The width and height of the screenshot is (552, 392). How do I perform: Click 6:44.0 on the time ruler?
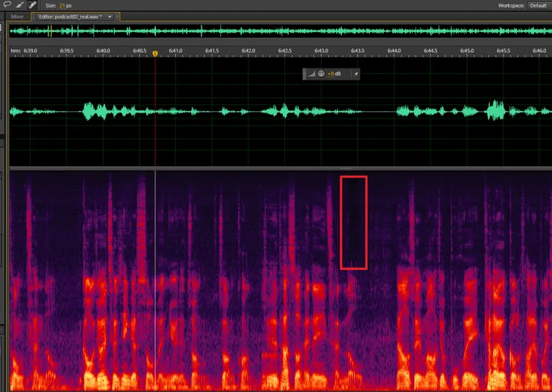(x=395, y=51)
